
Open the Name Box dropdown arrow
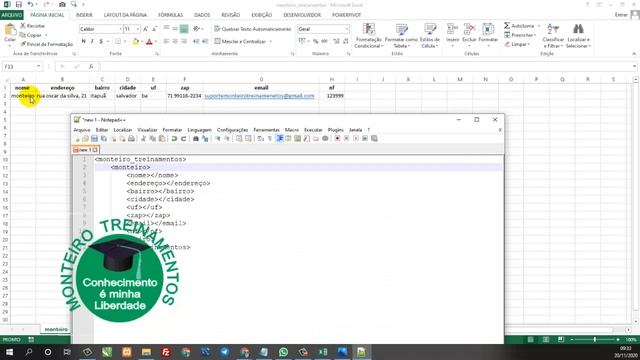click(38, 67)
